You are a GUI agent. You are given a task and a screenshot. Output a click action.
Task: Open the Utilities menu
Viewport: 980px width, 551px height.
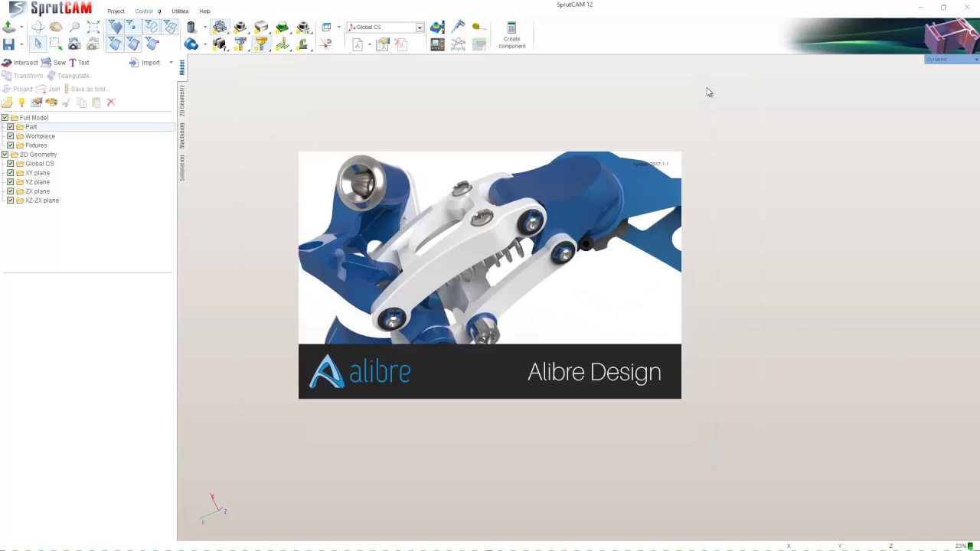[x=180, y=11]
